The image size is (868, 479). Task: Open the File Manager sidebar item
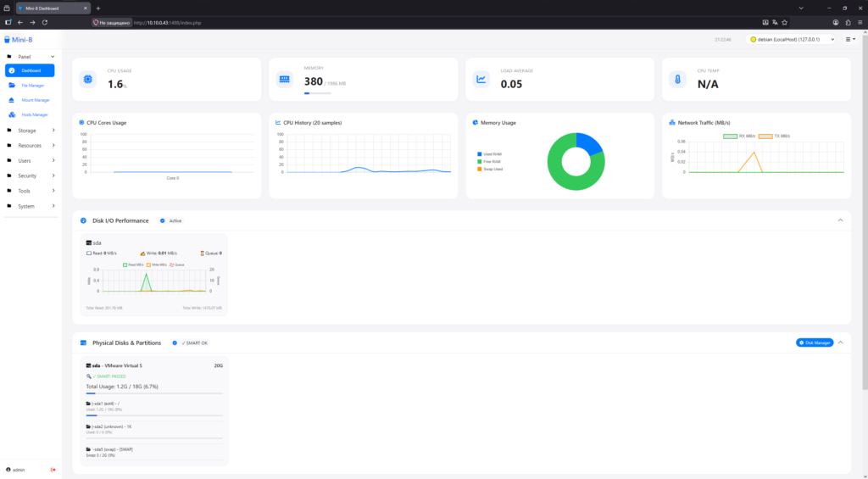[30, 86]
